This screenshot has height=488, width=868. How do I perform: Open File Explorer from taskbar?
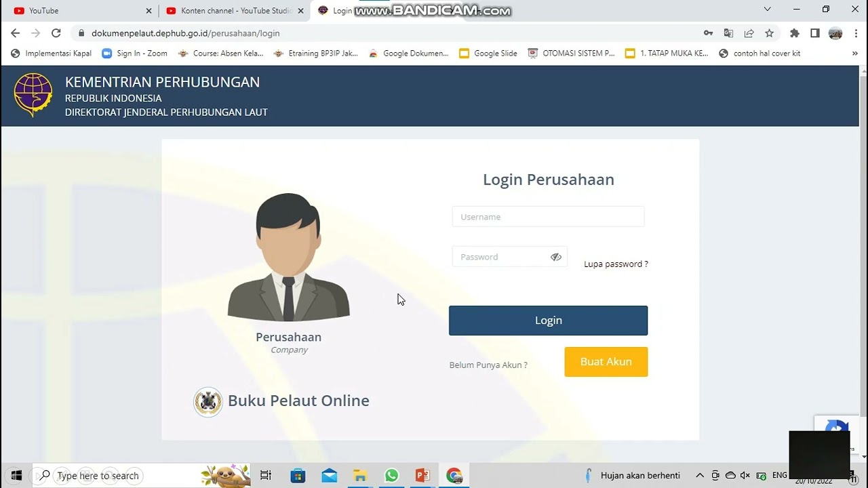click(360, 475)
